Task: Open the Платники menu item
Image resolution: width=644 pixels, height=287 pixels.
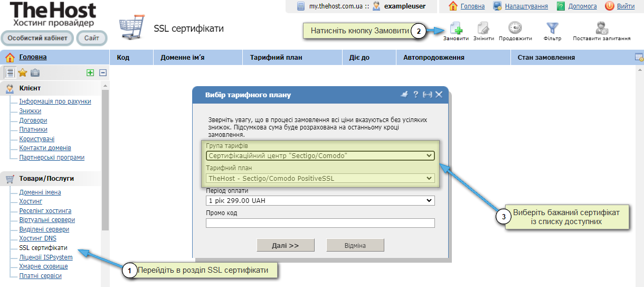Action: tap(33, 129)
